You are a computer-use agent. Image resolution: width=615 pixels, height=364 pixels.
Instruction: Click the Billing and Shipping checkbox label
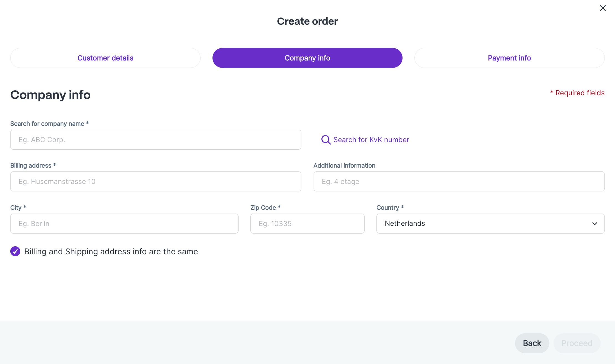click(111, 252)
